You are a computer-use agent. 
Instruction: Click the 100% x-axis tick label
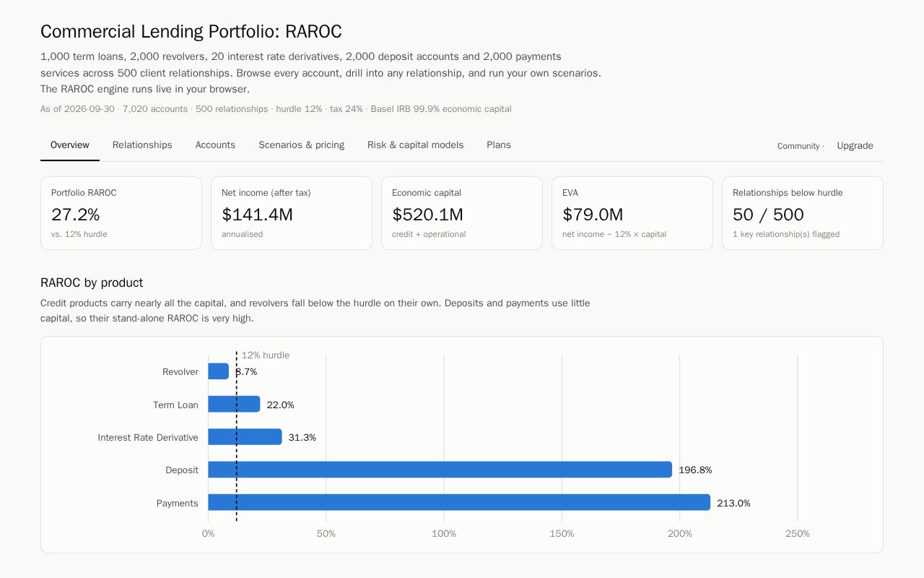click(x=444, y=534)
